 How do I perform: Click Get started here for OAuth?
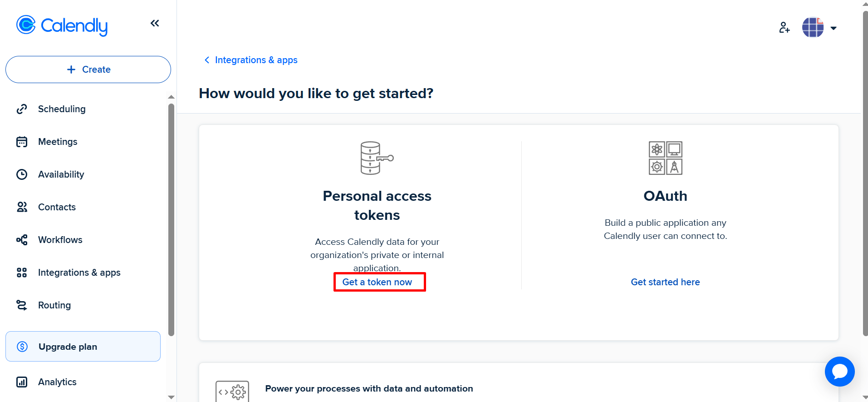click(665, 282)
